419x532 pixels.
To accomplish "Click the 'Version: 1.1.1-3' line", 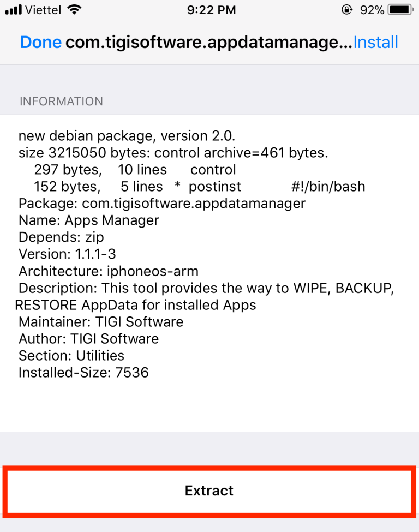I will [x=67, y=254].
